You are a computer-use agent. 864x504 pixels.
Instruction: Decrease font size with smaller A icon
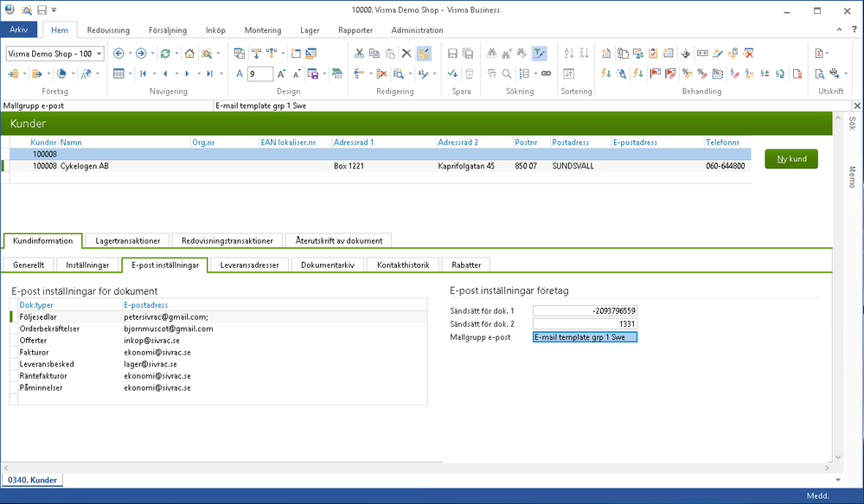coord(297,73)
